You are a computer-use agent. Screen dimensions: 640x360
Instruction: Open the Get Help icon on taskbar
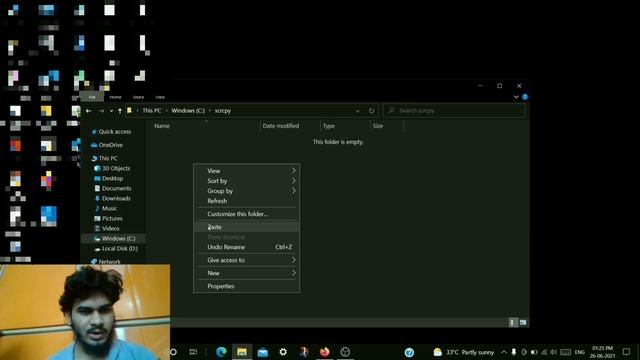pos(409,352)
